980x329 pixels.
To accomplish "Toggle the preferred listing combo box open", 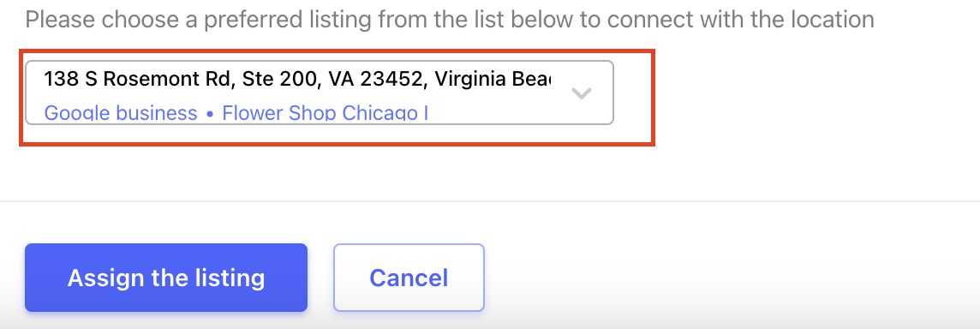I will [319, 93].
